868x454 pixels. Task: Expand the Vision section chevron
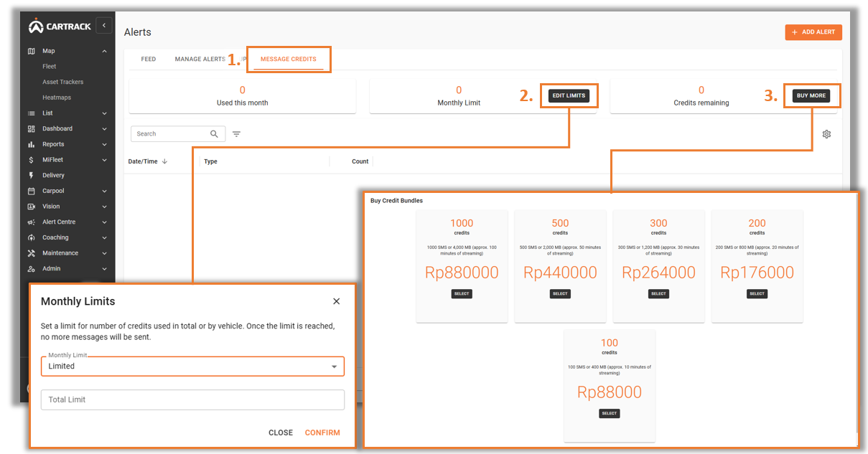104,207
